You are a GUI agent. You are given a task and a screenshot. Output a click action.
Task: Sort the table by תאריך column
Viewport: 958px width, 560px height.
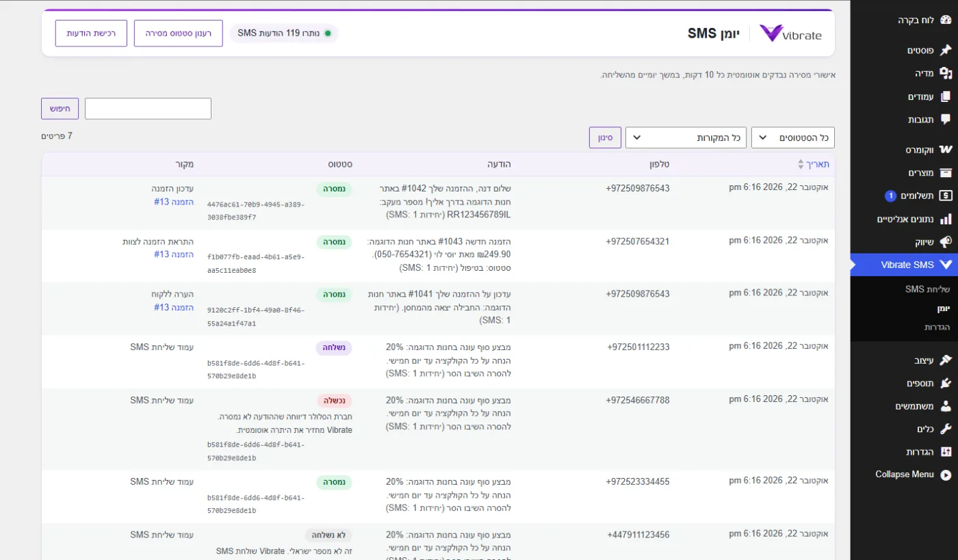[817, 164]
